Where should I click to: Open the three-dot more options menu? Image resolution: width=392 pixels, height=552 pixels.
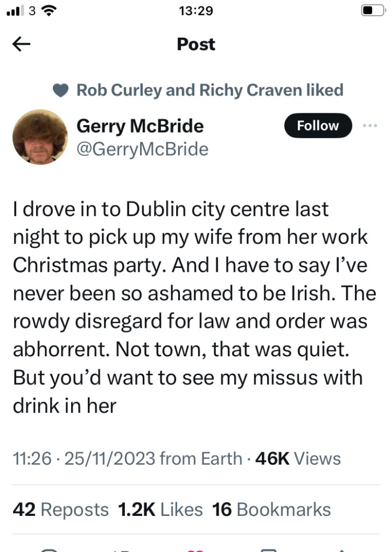point(370,126)
